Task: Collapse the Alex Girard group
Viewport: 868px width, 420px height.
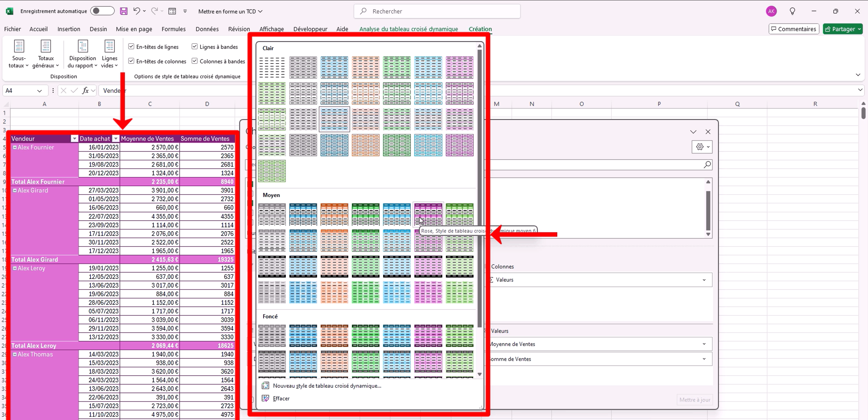Action: pyautogui.click(x=15, y=190)
